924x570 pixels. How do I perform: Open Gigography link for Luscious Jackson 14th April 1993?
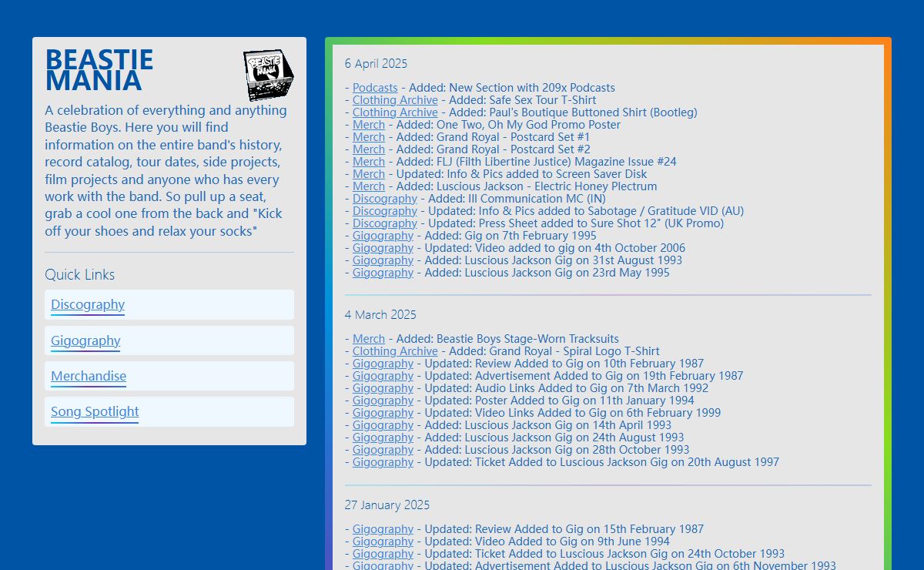383,425
